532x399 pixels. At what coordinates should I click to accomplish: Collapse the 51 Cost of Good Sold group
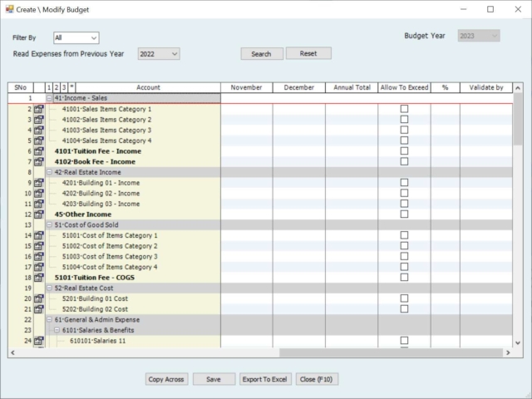(49, 224)
